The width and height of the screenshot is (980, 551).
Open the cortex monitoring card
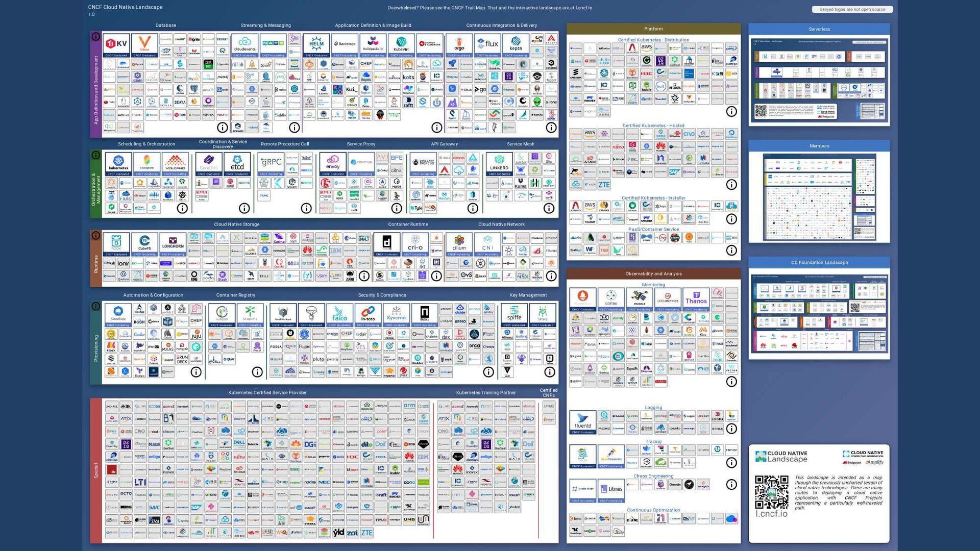tap(611, 299)
